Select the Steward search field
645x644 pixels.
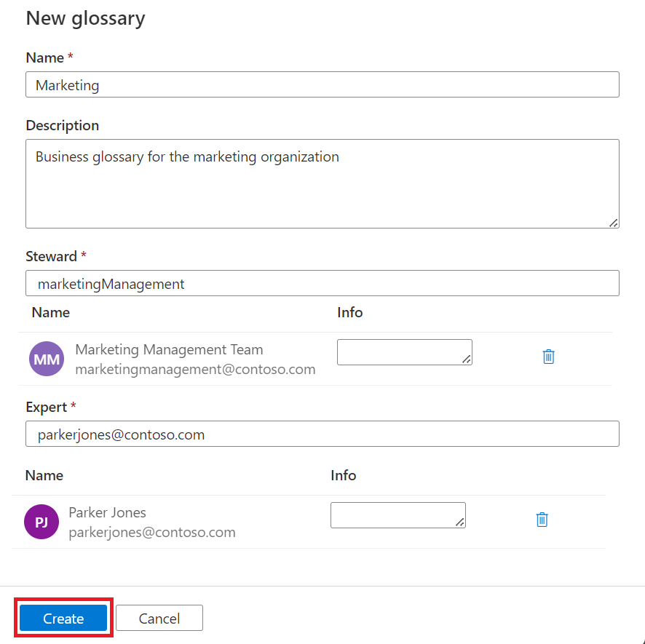tap(322, 283)
